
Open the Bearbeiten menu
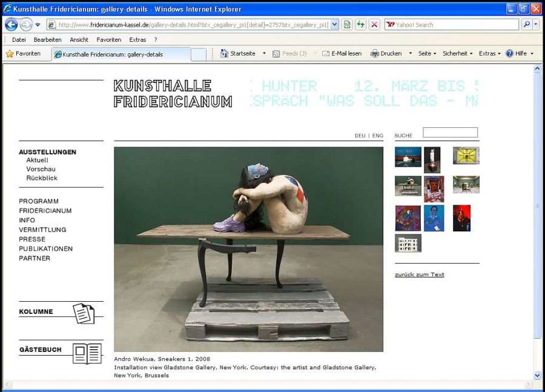tap(47, 39)
